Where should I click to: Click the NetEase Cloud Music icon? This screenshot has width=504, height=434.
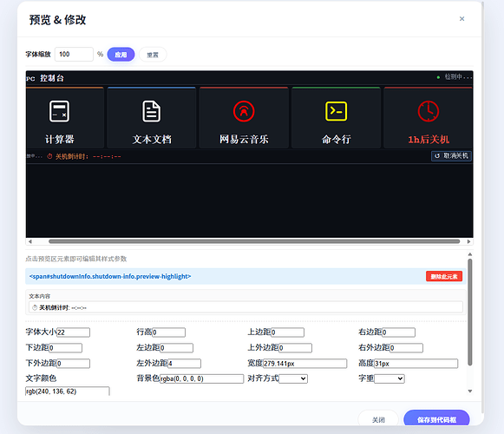pyautogui.click(x=244, y=111)
